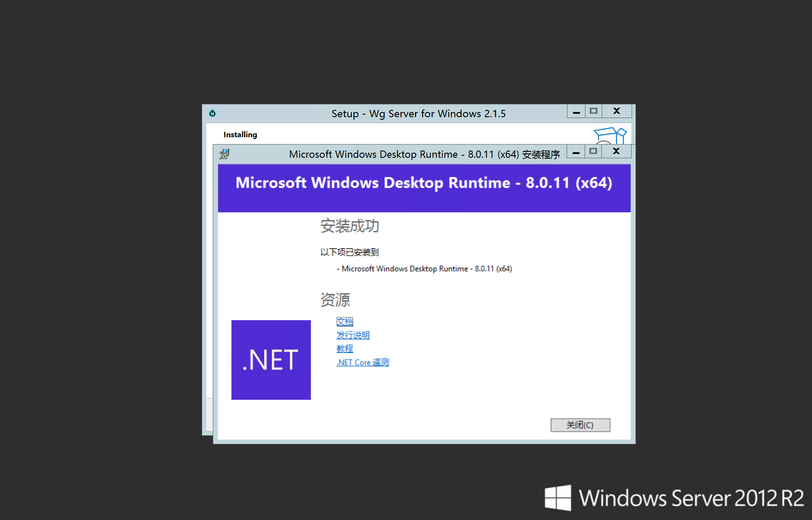812x520 pixels.
Task: Click the 安装成功 heading text
Action: tap(350, 226)
